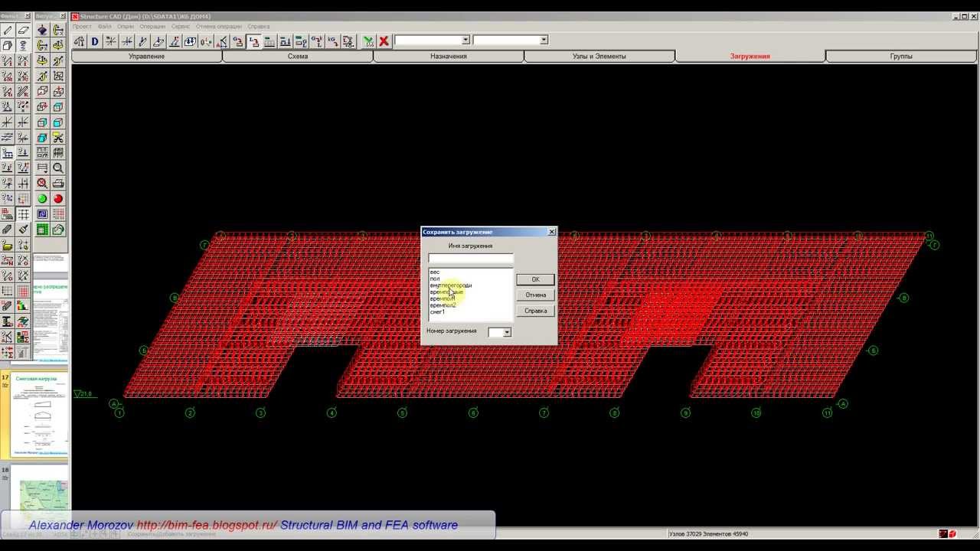Viewport: 980px width, 551px height.
Task: Click the black grid lines icon
Action: click(23, 214)
